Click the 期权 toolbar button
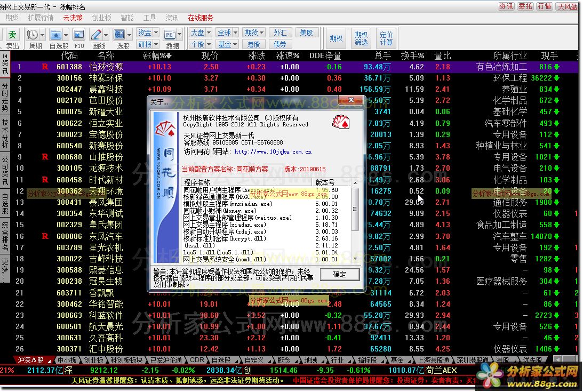Image resolution: width=583 pixels, height=392 pixels. (336, 38)
